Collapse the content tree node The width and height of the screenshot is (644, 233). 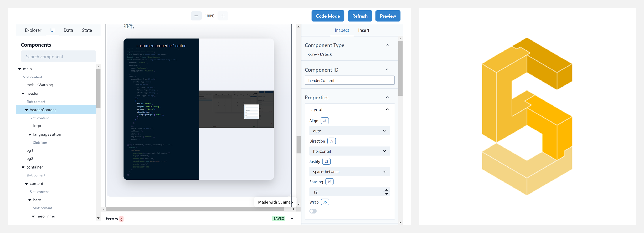click(x=27, y=184)
